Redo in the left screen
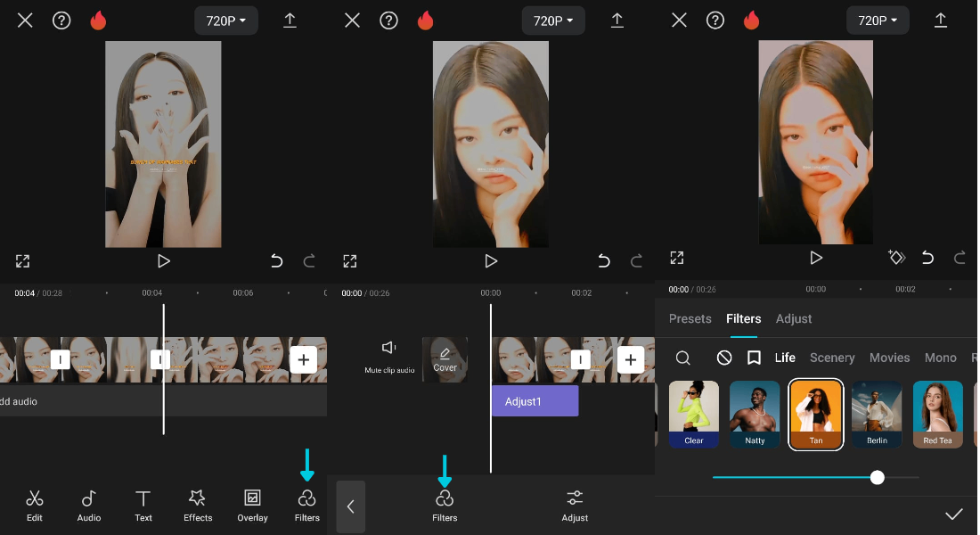The width and height of the screenshot is (980, 535). (x=309, y=260)
